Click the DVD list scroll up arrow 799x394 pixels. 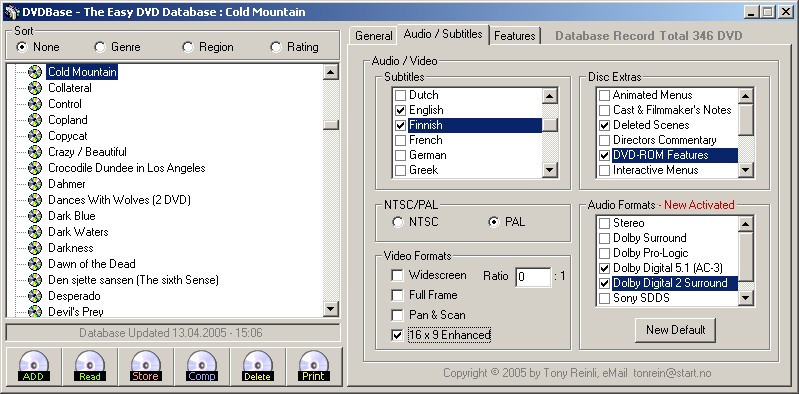(x=331, y=72)
